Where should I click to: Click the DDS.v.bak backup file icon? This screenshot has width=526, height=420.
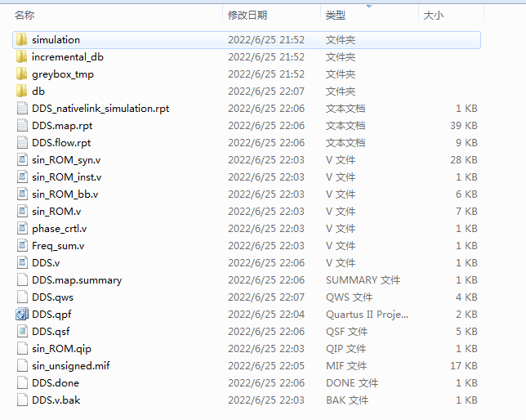click(22, 400)
